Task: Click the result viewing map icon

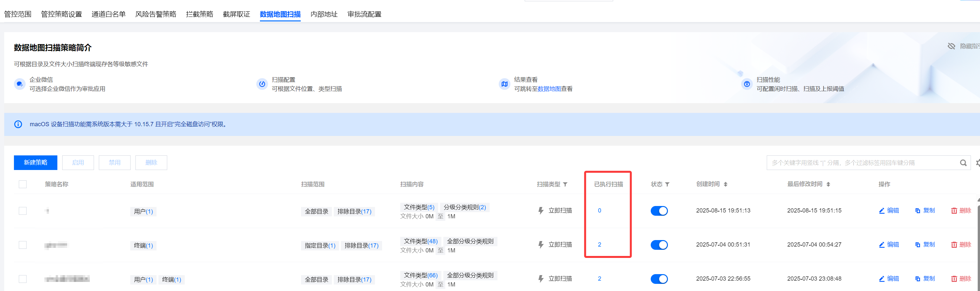Action: (504, 84)
